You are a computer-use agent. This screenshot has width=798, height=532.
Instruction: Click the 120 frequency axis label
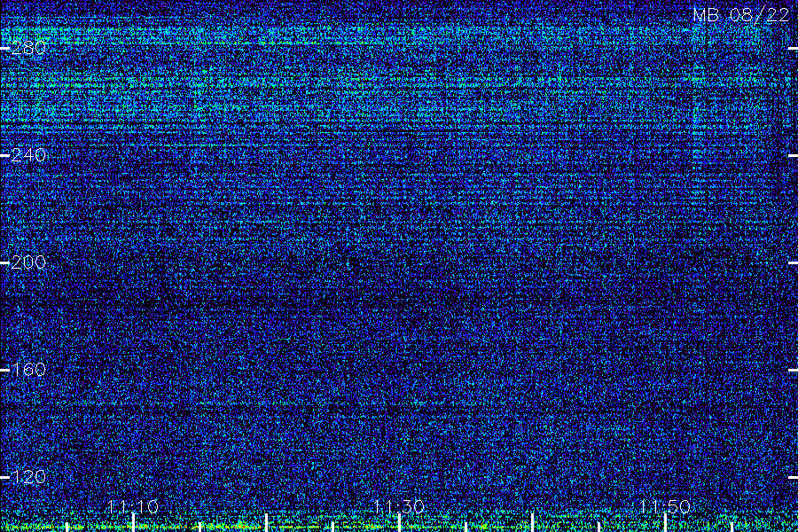coord(28,476)
